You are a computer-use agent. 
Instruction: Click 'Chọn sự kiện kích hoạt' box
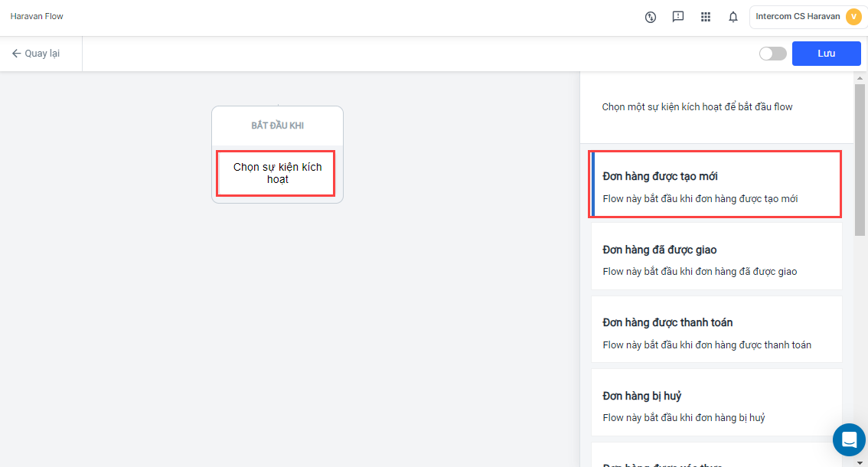pos(277,173)
